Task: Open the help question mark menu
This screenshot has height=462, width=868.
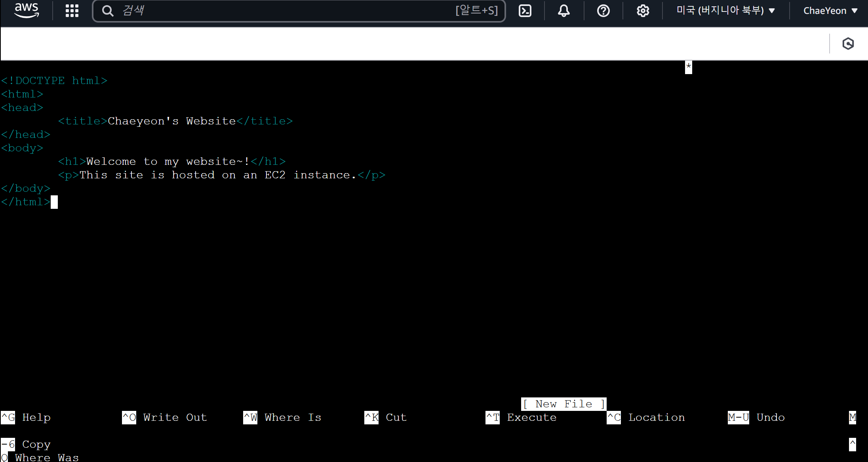Action: coord(603,11)
